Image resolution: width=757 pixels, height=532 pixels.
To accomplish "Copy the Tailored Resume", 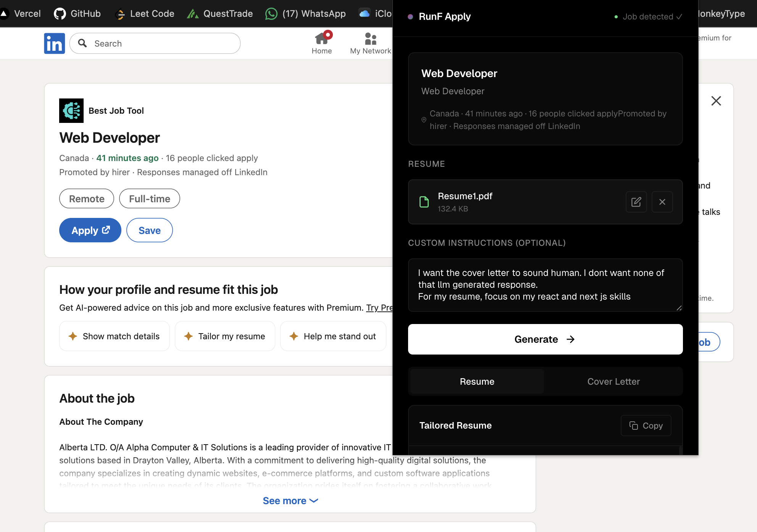I will click(x=646, y=426).
